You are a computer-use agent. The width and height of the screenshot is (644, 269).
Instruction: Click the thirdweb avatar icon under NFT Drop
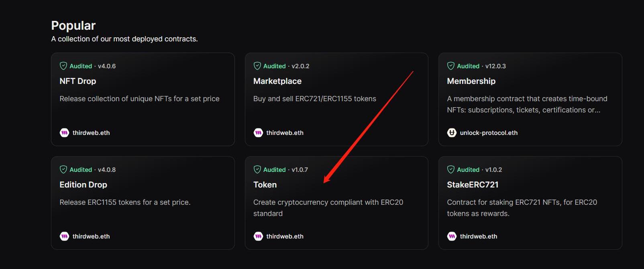click(x=64, y=133)
